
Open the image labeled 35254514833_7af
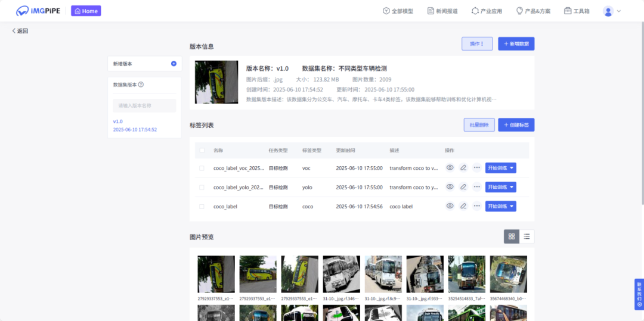tap(466, 274)
